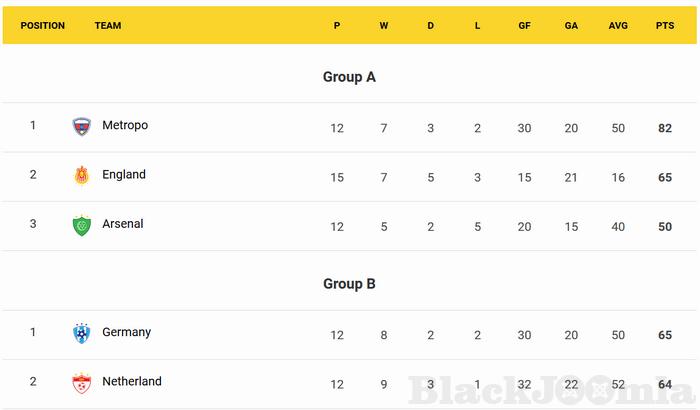
Task: Click the AVG column header
Action: pos(618,26)
